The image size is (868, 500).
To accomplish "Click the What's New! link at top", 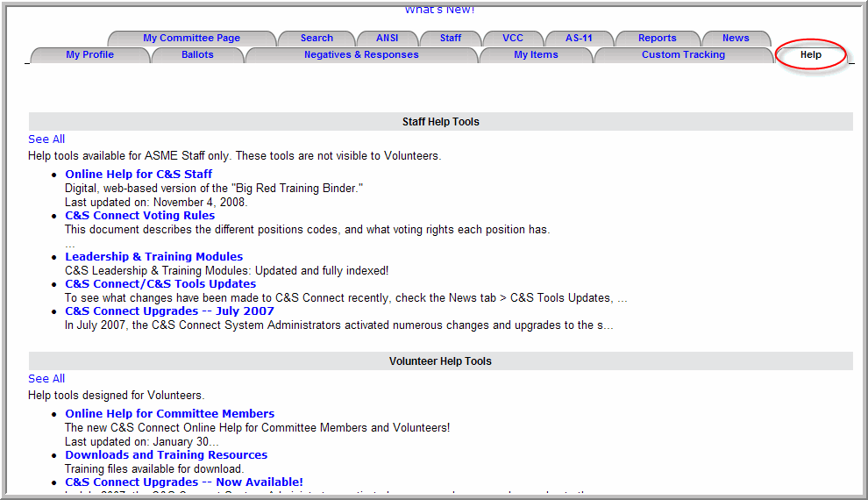I will click(x=439, y=10).
